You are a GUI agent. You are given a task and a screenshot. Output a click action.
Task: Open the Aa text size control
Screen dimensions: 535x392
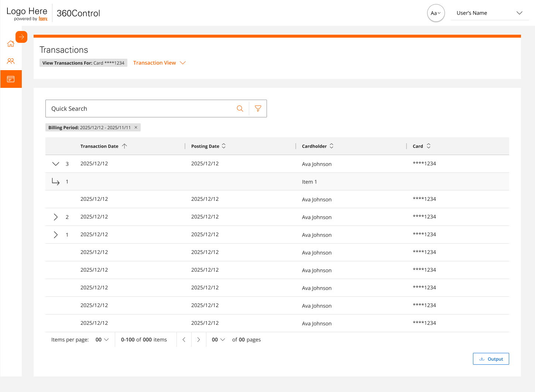tap(436, 13)
